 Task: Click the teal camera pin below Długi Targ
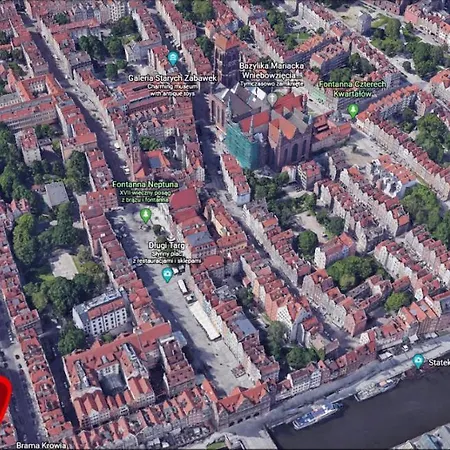[x=167, y=275]
